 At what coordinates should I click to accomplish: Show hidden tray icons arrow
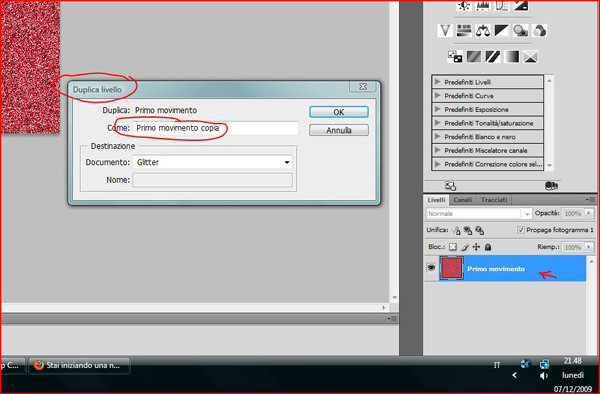[515, 375]
